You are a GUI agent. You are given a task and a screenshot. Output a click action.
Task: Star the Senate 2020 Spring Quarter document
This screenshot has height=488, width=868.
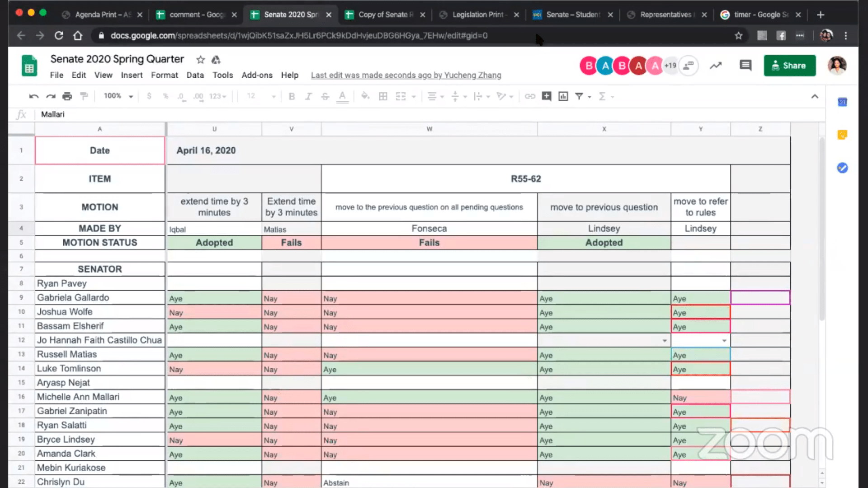200,60
